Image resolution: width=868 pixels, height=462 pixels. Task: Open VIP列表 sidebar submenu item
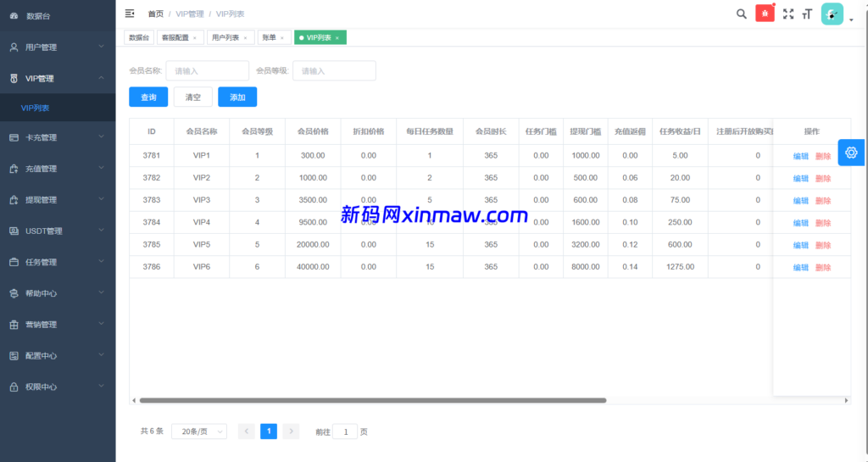[58, 108]
